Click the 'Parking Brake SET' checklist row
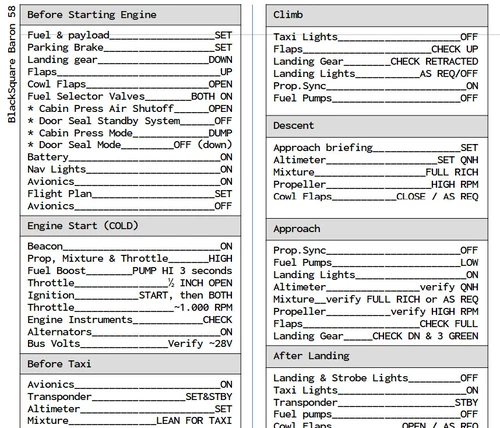Viewport: 500px width, 428px height. click(130, 47)
